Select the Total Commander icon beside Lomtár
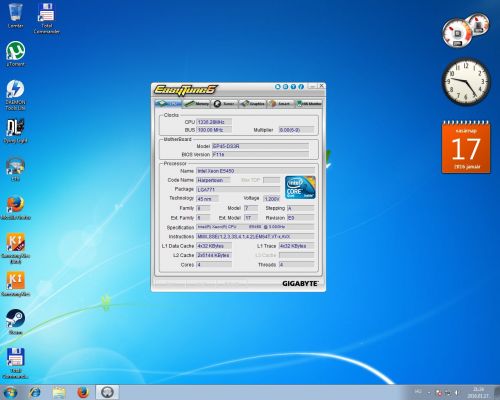This screenshot has height=400, width=500. pyautogui.click(x=47, y=18)
